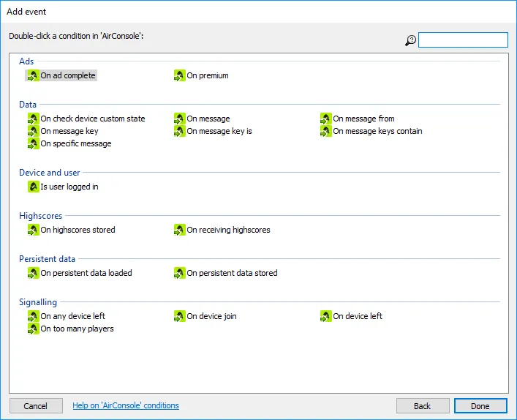Screen dimensions: 517x420
Task: Select the 'On receiving highscores' label
Action: tap(228, 230)
